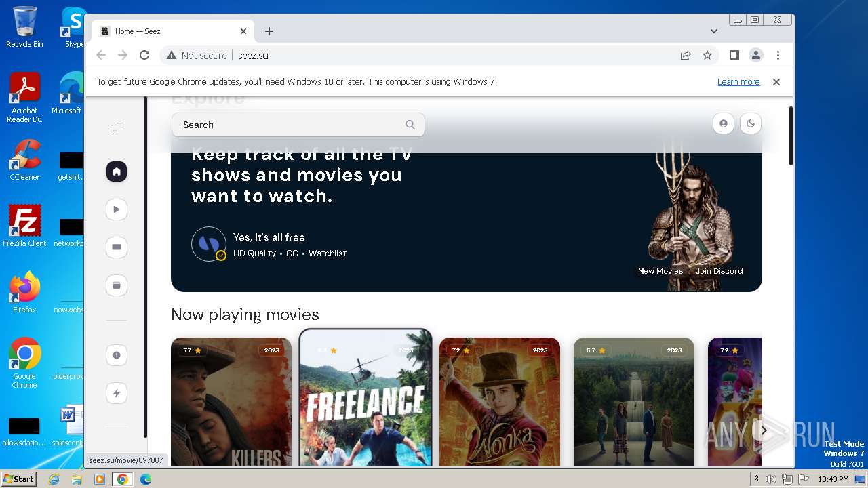Bookmark this page with the star icon
This screenshot has height=488, width=868.
pyautogui.click(x=707, y=56)
